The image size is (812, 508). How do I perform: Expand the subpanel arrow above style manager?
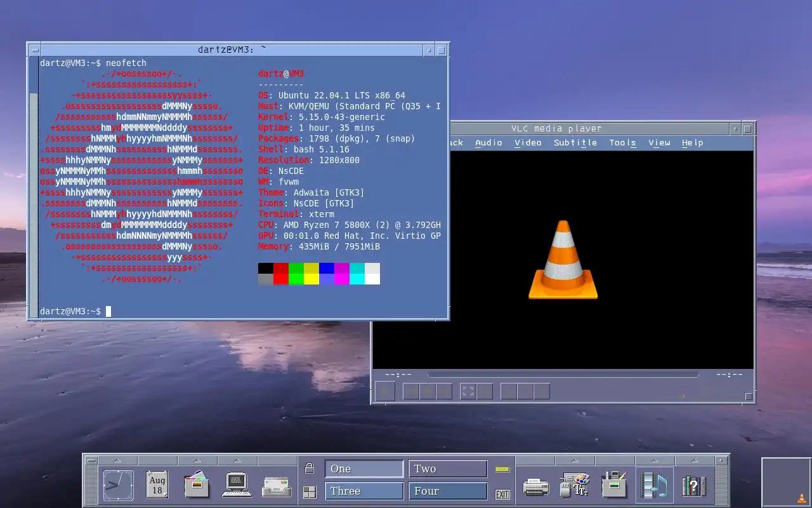575,460
